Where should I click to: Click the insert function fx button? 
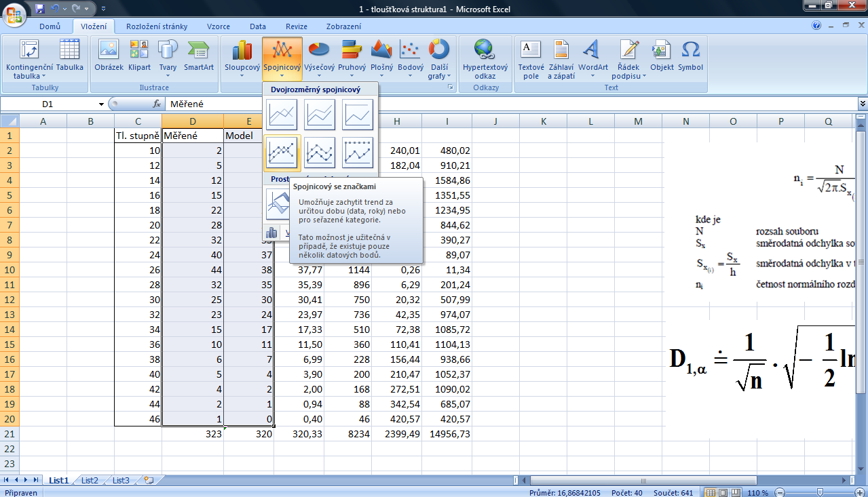[x=157, y=104]
